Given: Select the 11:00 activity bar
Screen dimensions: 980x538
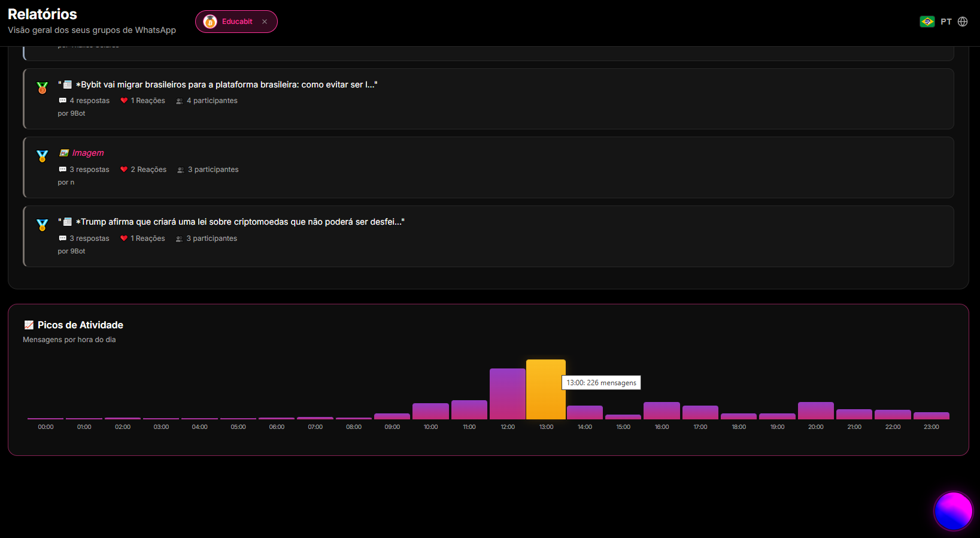Looking at the screenshot, I should pos(469,410).
